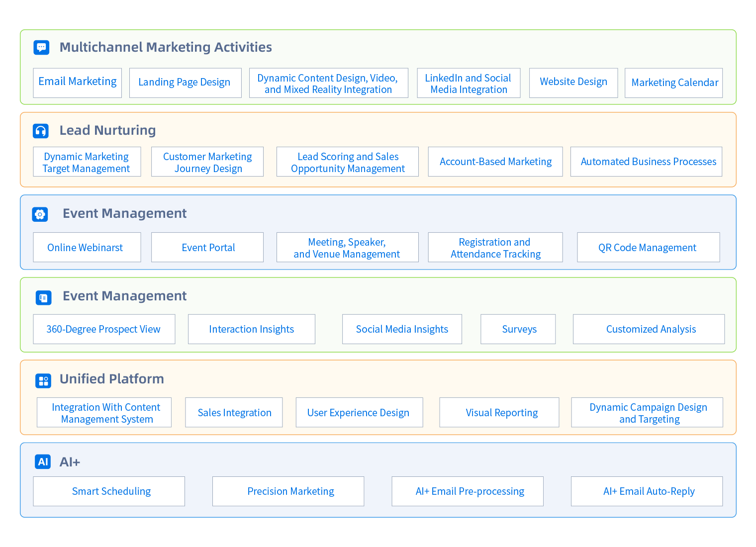Select Landing Page Design box
This screenshot has width=756, height=547.
tap(185, 83)
